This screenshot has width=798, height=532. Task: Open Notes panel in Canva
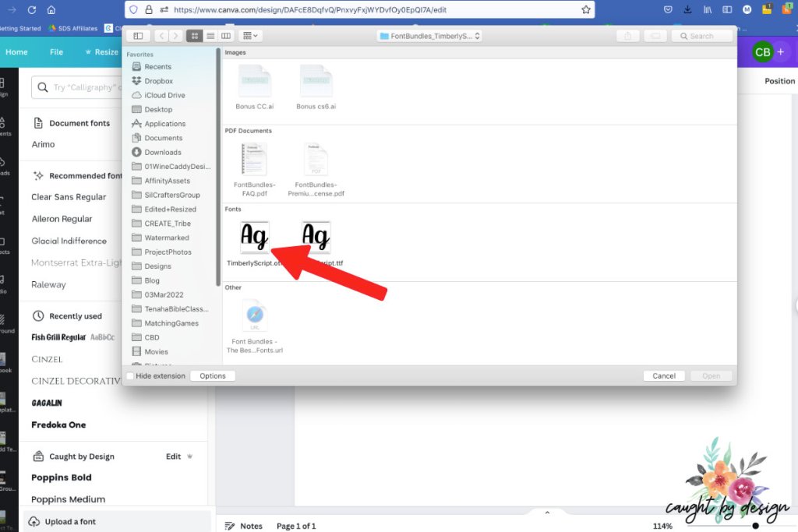pos(244,526)
